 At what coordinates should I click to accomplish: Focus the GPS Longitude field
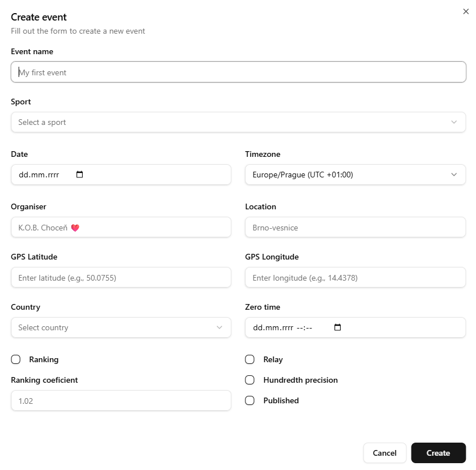click(355, 278)
